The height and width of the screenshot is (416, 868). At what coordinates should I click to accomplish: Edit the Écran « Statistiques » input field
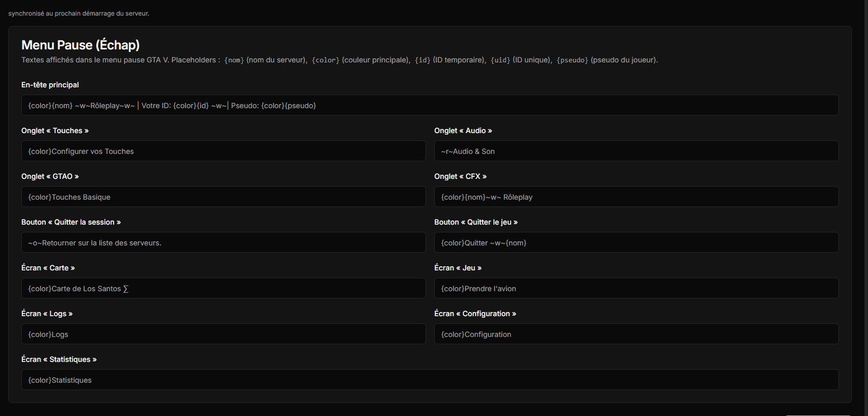[430, 380]
